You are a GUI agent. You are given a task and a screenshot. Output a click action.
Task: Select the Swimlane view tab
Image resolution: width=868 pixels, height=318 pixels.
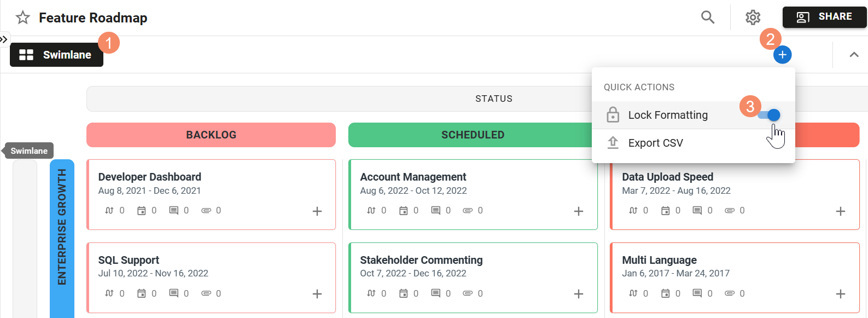point(56,55)
